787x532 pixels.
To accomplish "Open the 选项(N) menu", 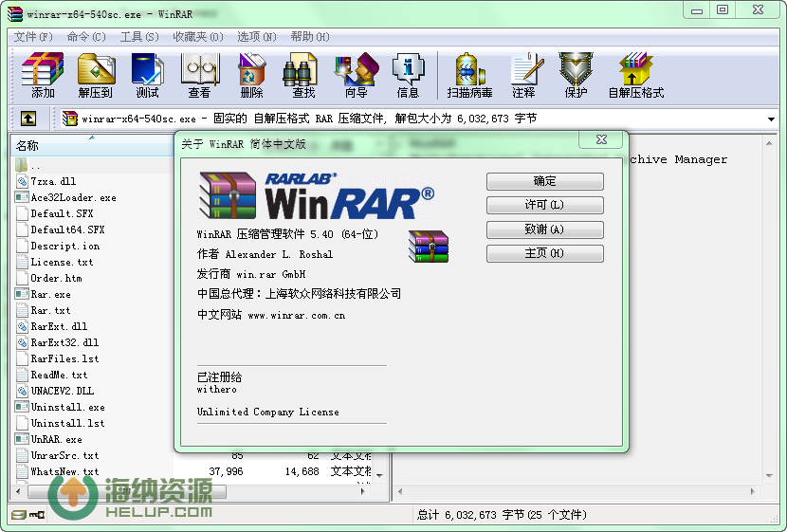I will point(257,37).
